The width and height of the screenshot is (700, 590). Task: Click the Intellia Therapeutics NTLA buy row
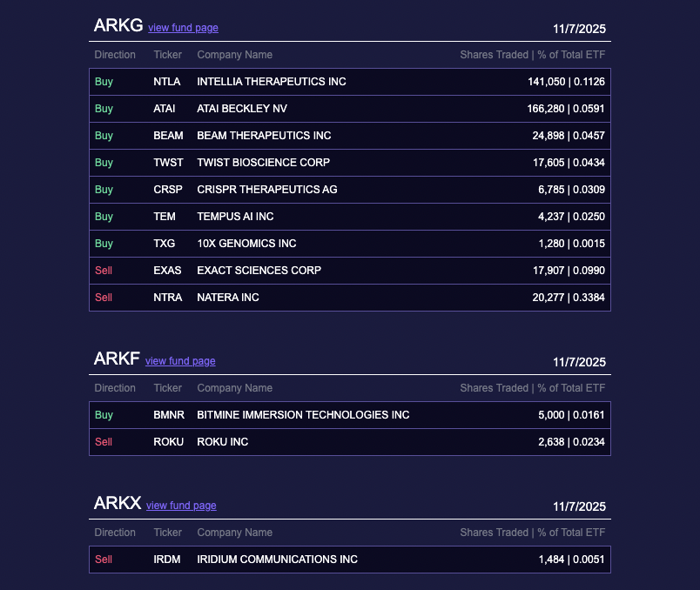(349, 82)
